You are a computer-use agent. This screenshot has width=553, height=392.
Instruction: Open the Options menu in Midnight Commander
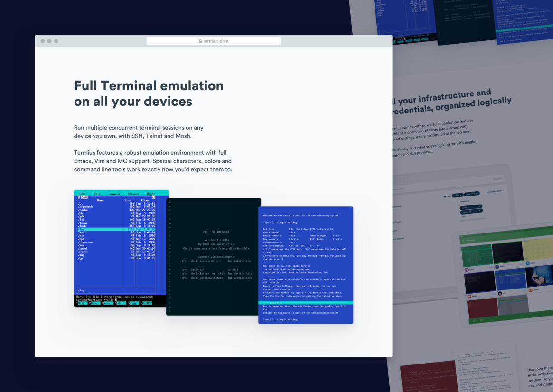pos(133,194)
